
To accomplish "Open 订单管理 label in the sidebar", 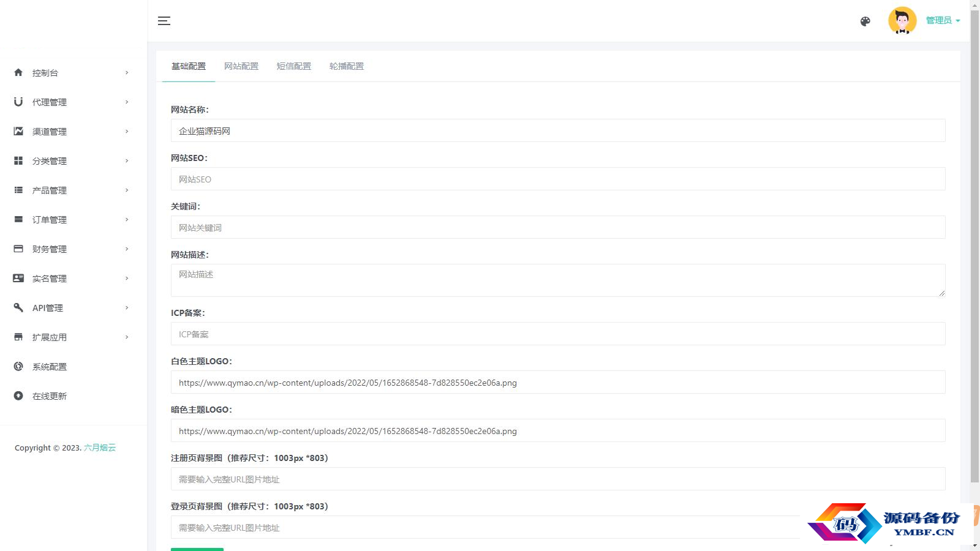I will pyautogui.click(x=50, y=220).
